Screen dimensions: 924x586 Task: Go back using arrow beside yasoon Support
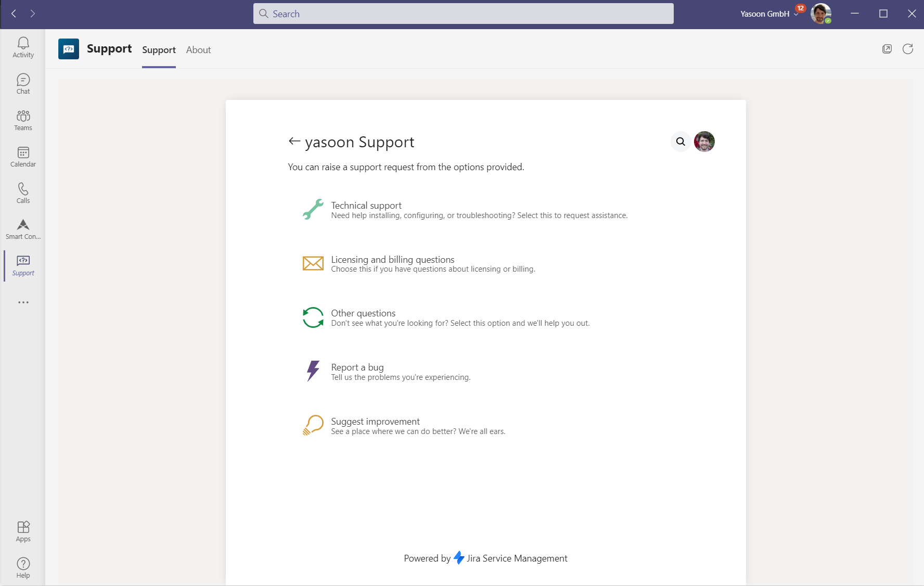click(x=294, y=142)
